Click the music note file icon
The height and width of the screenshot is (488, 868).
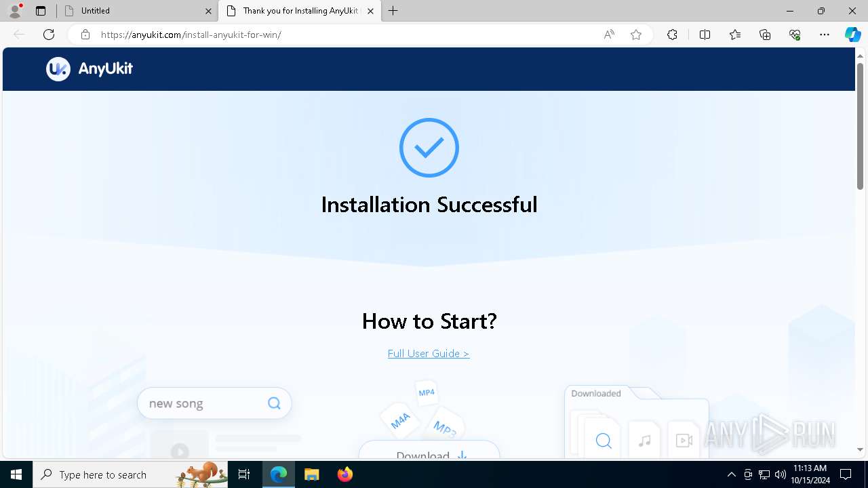click(645, 441)
